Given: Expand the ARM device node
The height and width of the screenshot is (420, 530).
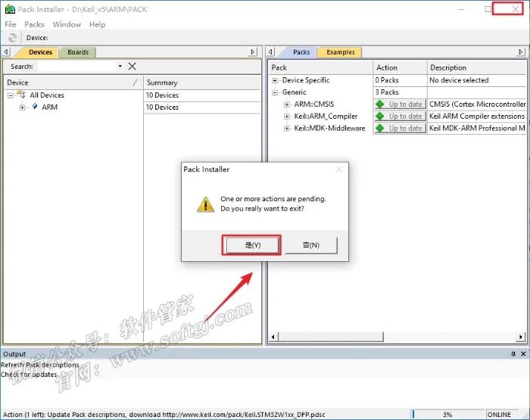Looking at the screenshot, I should pyautogui.click(x=22, y=107).
